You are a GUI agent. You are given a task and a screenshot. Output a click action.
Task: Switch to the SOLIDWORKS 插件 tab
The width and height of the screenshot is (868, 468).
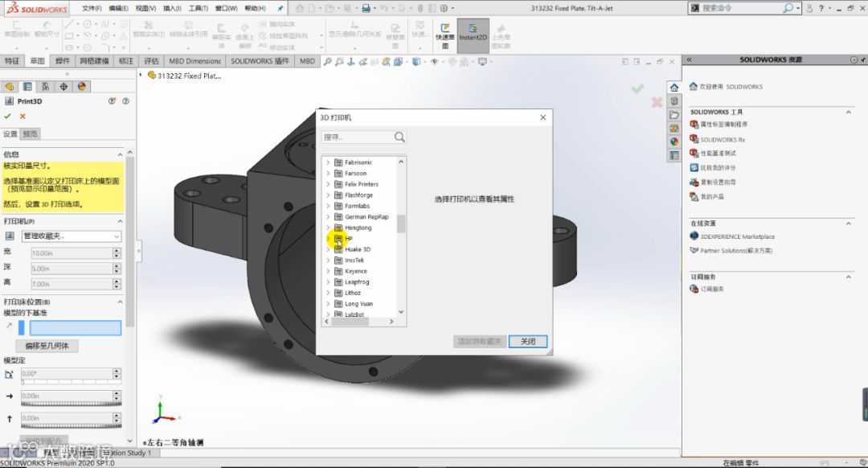[x=260, y=61]
